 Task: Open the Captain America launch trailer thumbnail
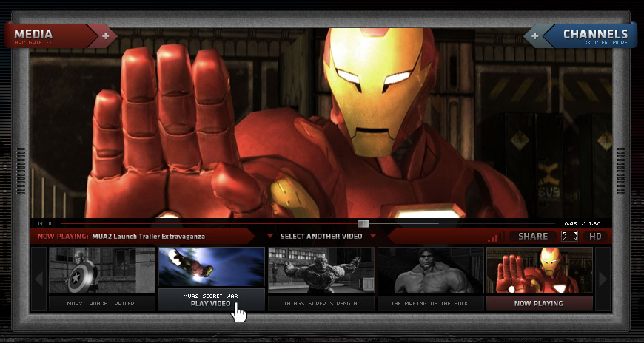(102, 271)
